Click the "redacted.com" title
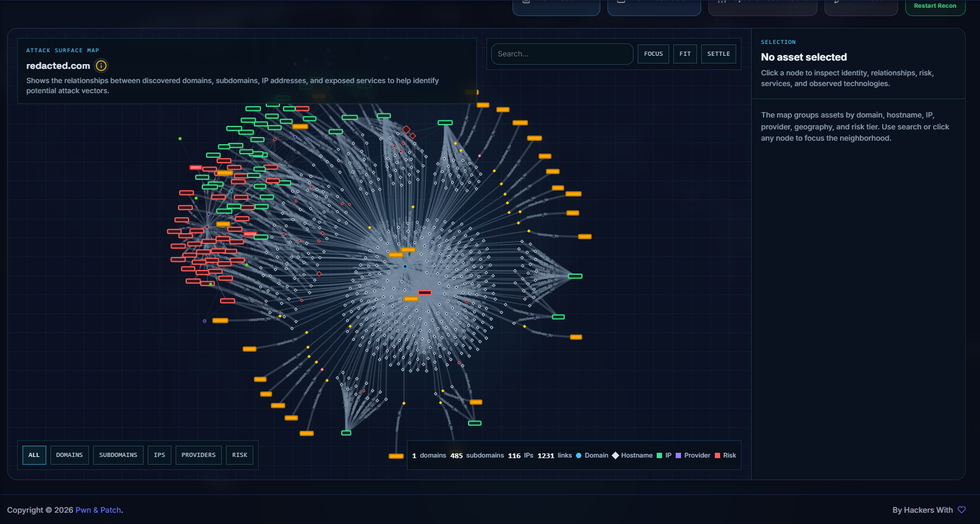The image size is (980, 524). coord(58,66)
